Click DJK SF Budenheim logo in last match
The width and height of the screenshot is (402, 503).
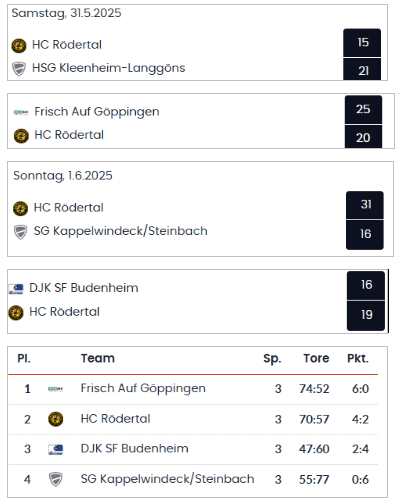(16, 289)
